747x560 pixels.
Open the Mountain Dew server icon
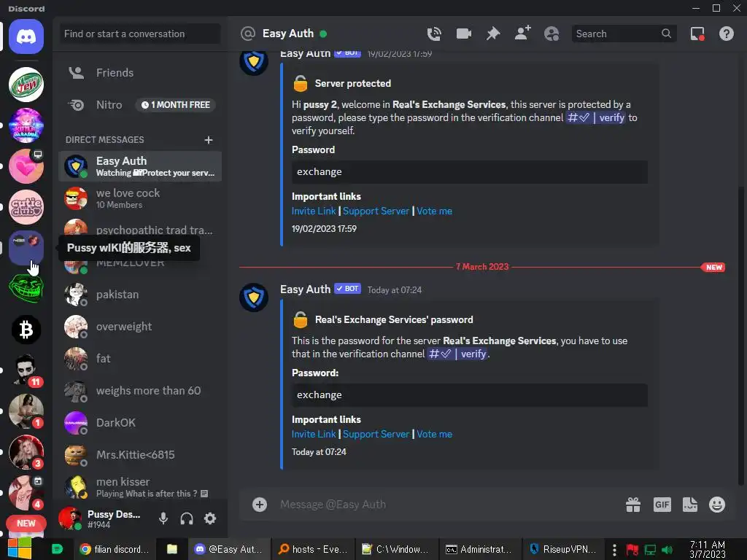click(26, 85)
